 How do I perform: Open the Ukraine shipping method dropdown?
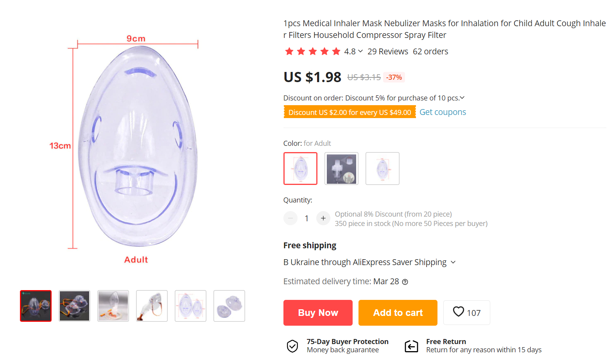(x=453, y=262)
